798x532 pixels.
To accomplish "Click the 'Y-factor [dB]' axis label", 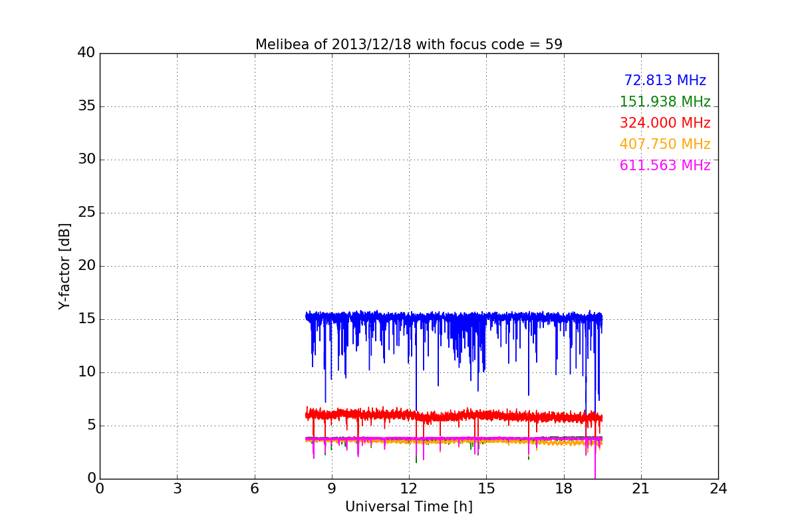I will pyautogui.click(x=65, y=266).
